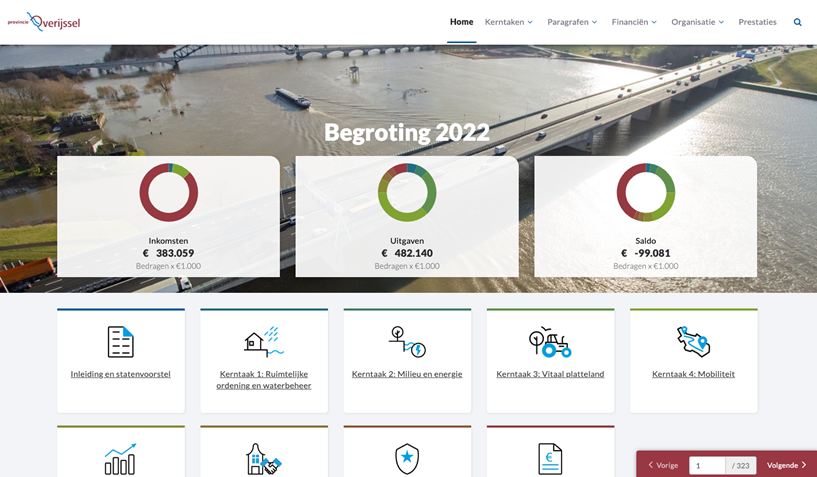Go to the Home menu item
This screenshot has width=817, height=477.
461,22
